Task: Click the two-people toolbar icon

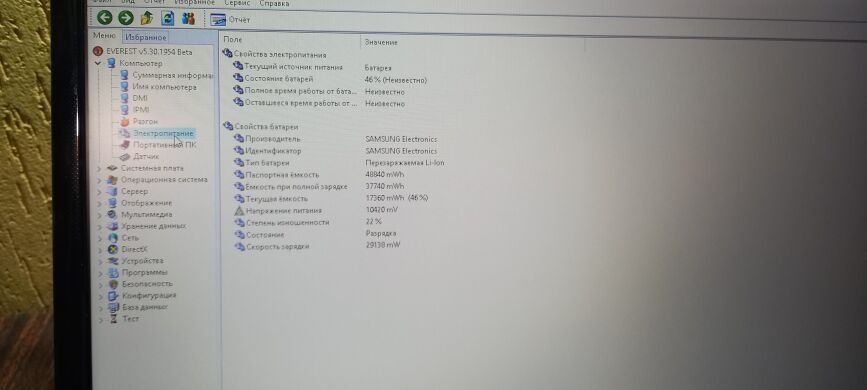Action: coord(189,19)
